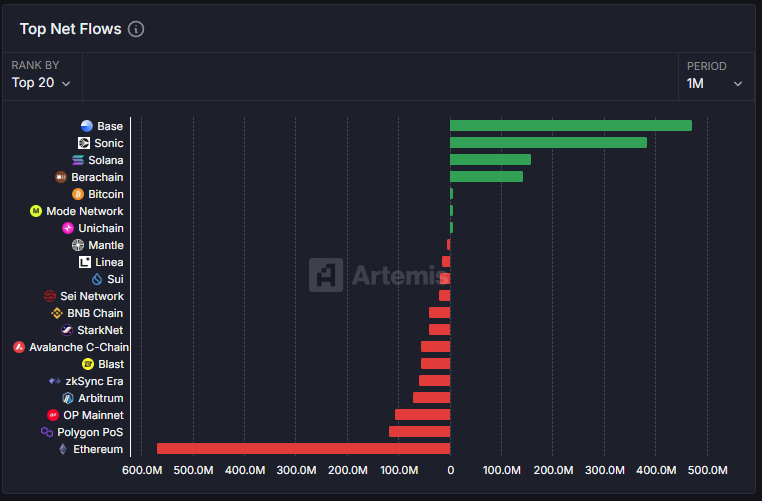Click the red Ethereum outflow bar
Viewport: 762px width, 501px height.
click(x=303, y=449)
